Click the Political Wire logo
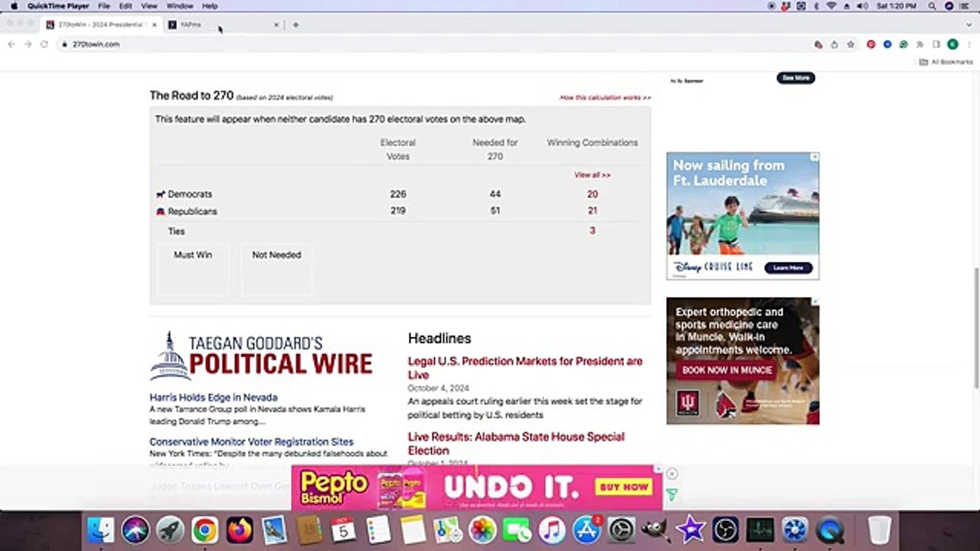Viewport: 980px width, 551px height. [261, 356]
